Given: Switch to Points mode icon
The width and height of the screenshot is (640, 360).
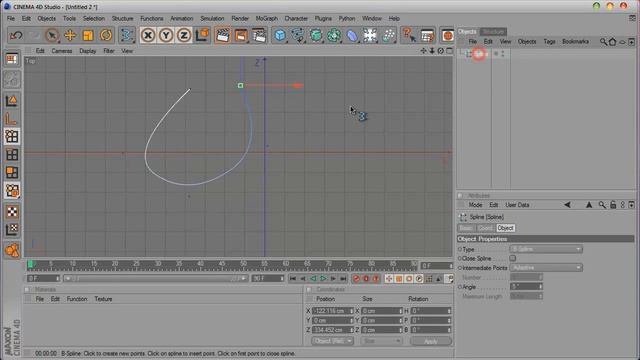Looking at the screenshot, I should pos(12,136).
